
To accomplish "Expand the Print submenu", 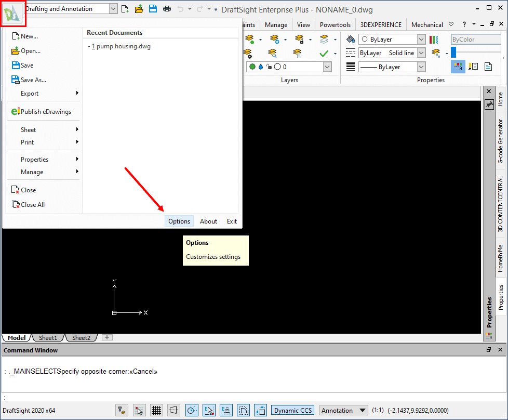I will coord(43,142).
